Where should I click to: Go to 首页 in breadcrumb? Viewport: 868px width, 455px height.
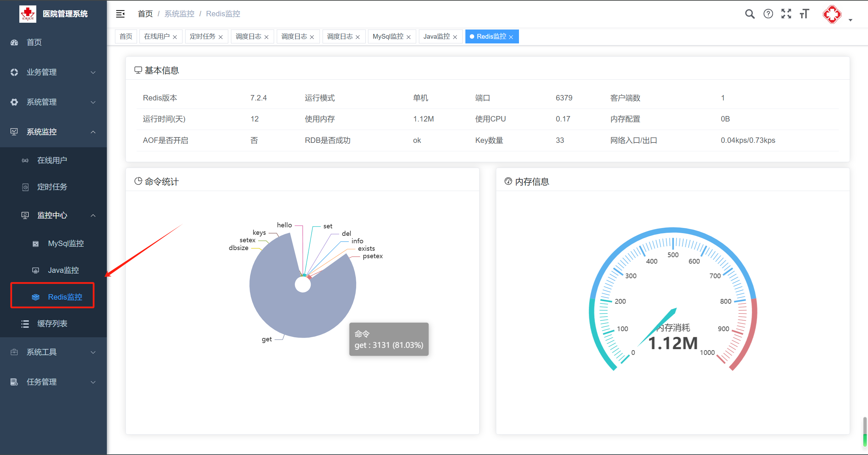(145, 14)
